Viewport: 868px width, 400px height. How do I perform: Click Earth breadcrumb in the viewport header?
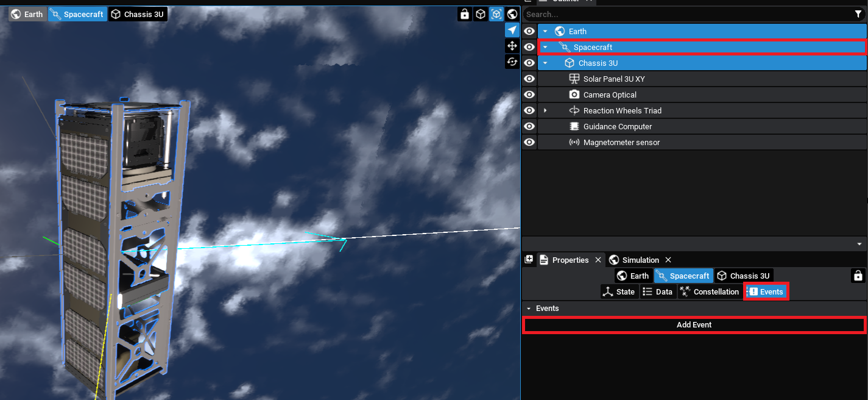pyautogui.click(x=27, y=14)
